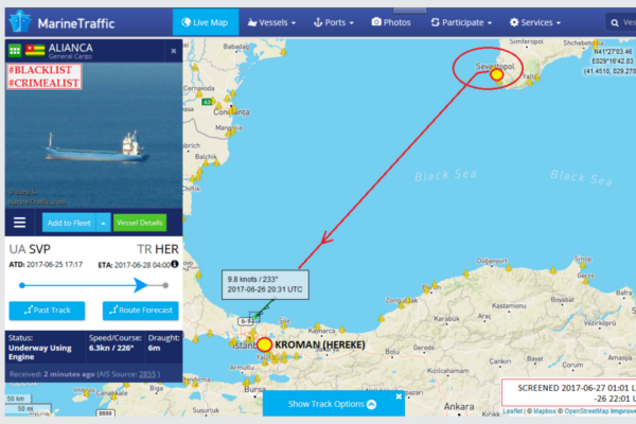Click the green grid icon beside ALIANCA
Image resolution: width=636 pixels, height=424 pixels.
pyautogui.click(x=15, y=50)
